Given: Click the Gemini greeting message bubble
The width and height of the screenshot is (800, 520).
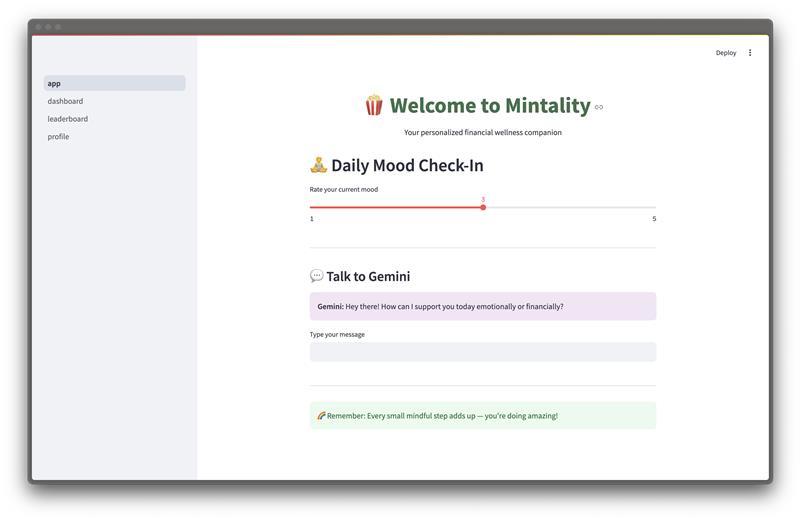Looking at the screenshot, I should 483,306.
